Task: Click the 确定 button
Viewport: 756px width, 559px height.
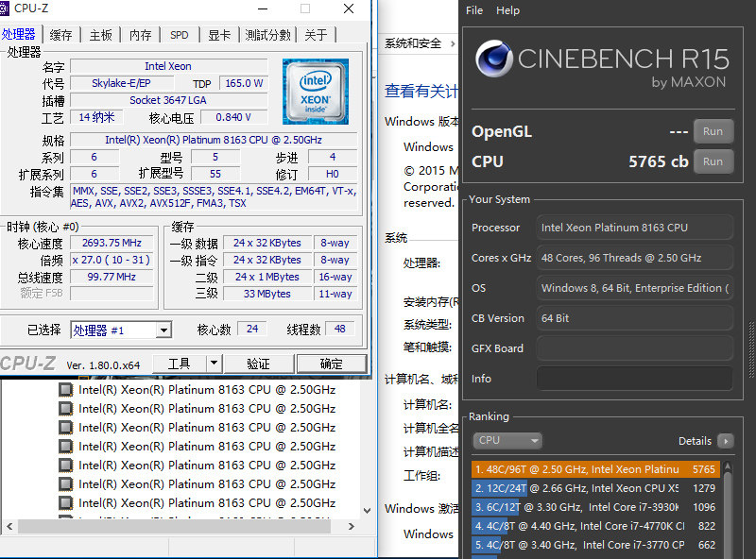Action: (x=332, y=364)
